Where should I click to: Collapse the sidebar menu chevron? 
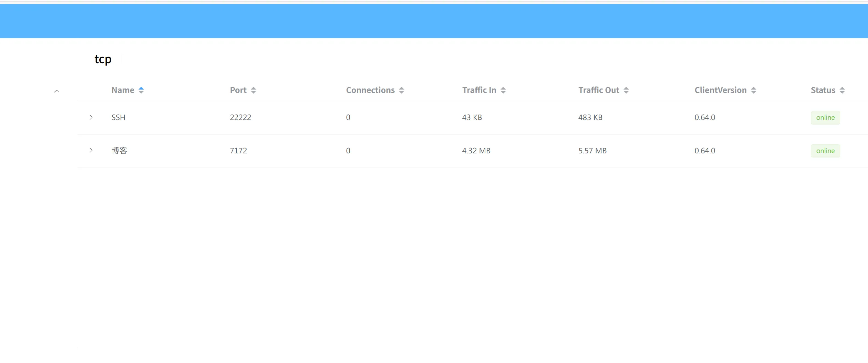click(57, 91)
